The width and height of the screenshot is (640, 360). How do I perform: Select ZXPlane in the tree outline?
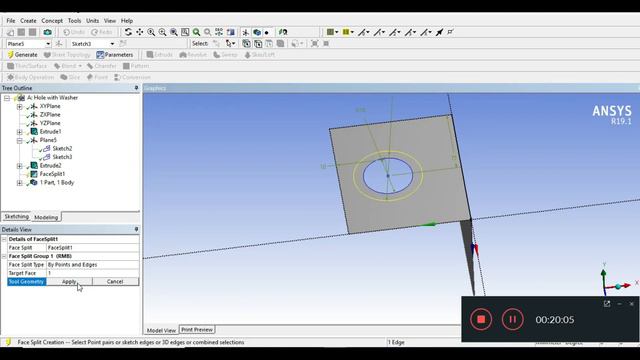[50, 115]
